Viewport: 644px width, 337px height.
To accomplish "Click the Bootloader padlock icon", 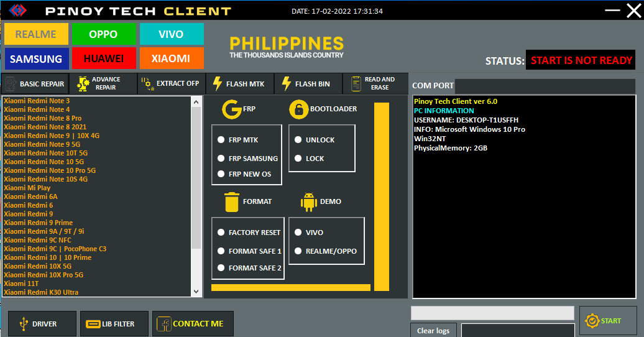I will tap(298, 109).
